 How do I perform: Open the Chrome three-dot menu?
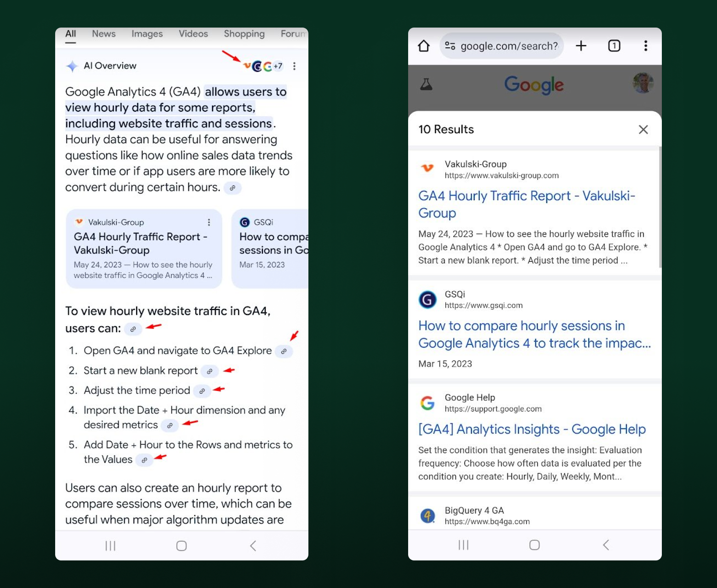coord(646,45)
